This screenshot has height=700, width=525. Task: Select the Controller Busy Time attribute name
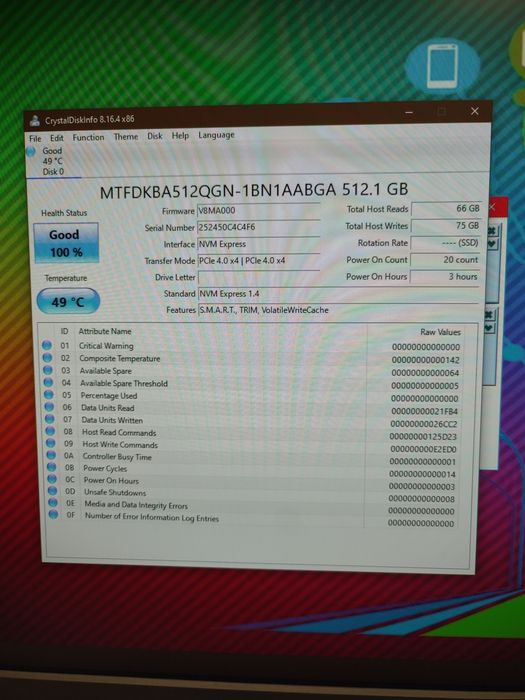click(x=117, y=457)
